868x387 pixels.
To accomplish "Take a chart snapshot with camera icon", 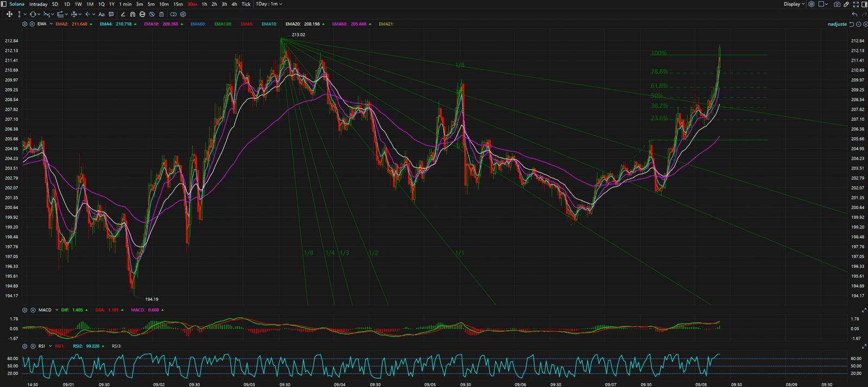I will 837,4.
